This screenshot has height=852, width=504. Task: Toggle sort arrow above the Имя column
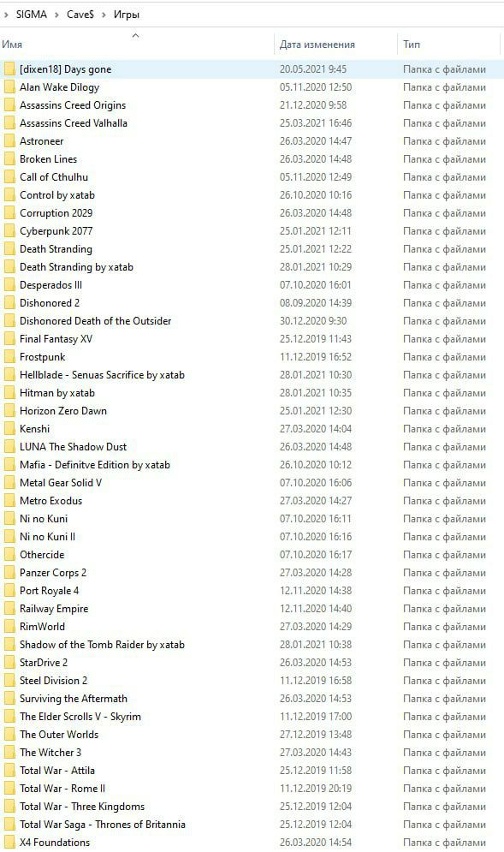point(136,36)
